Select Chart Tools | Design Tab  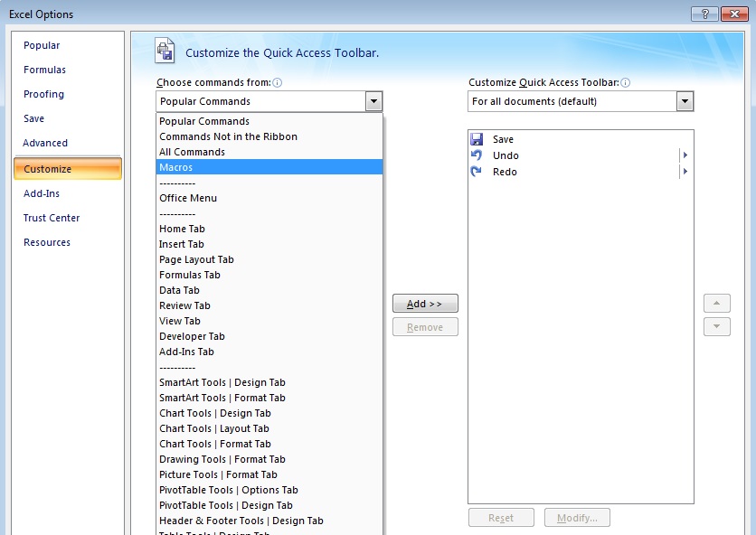click(x=269, y=414)
